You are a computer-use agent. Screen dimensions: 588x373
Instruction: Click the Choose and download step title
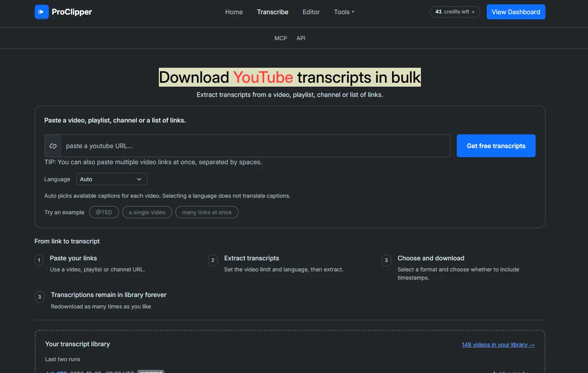click(x=431, y=258)
